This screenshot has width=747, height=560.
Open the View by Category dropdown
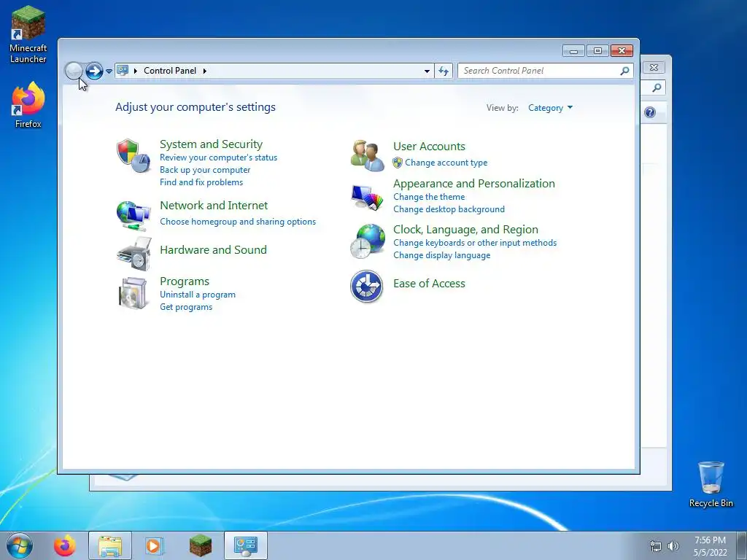(550, 108)
